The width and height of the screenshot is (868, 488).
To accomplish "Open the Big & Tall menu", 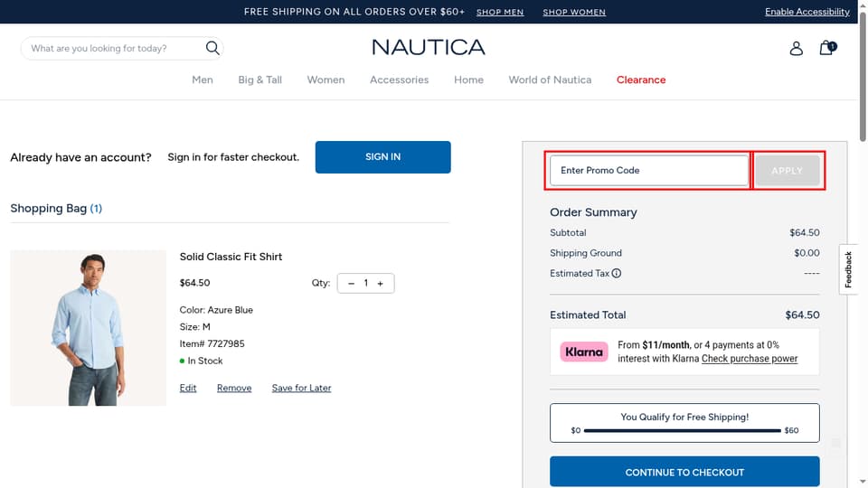I will click(x=260, y=80).
